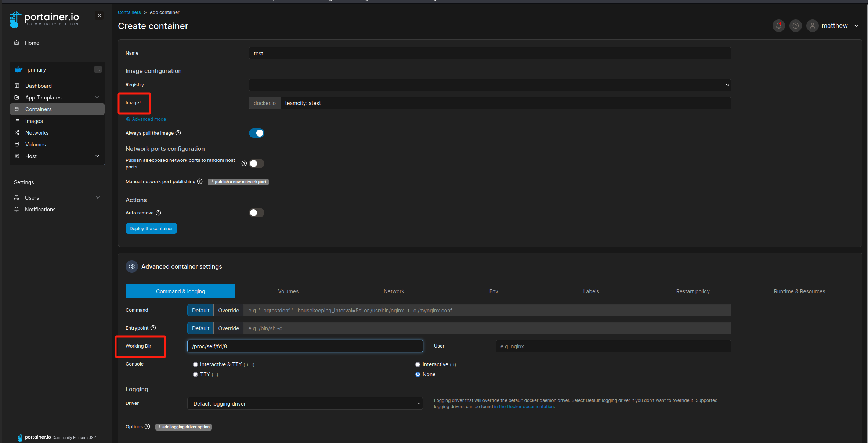Click Deploy the container button
Viewport: 868px width, 443px height.
[151, 228]
